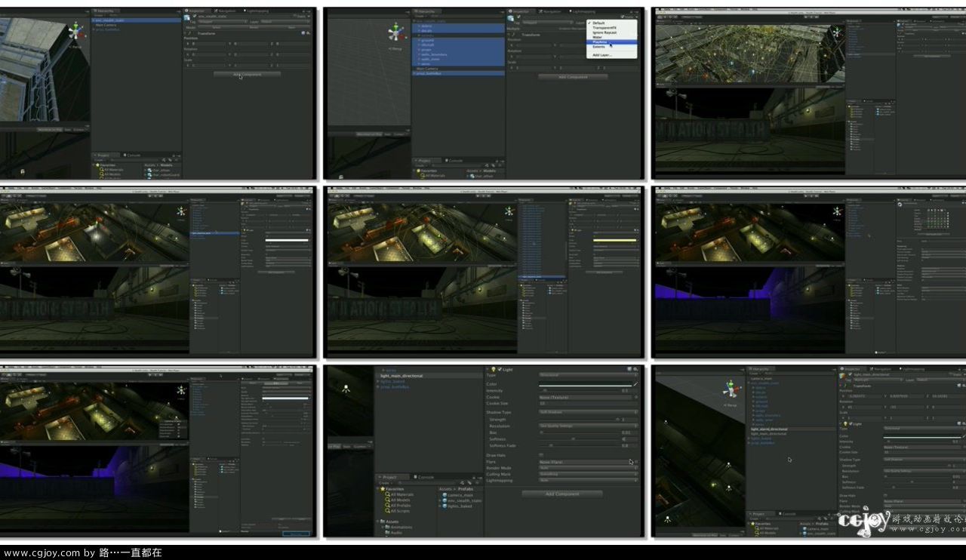
Task: Open the Culling Mask dropdown in the close-up thumbnail
Action: pyautogui.click(x=588, y=474)
